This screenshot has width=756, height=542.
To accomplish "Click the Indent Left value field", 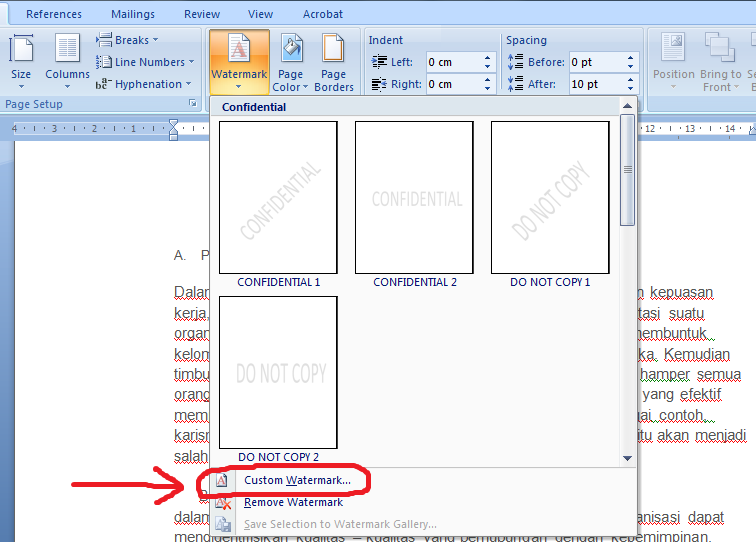I will point(454,62).
